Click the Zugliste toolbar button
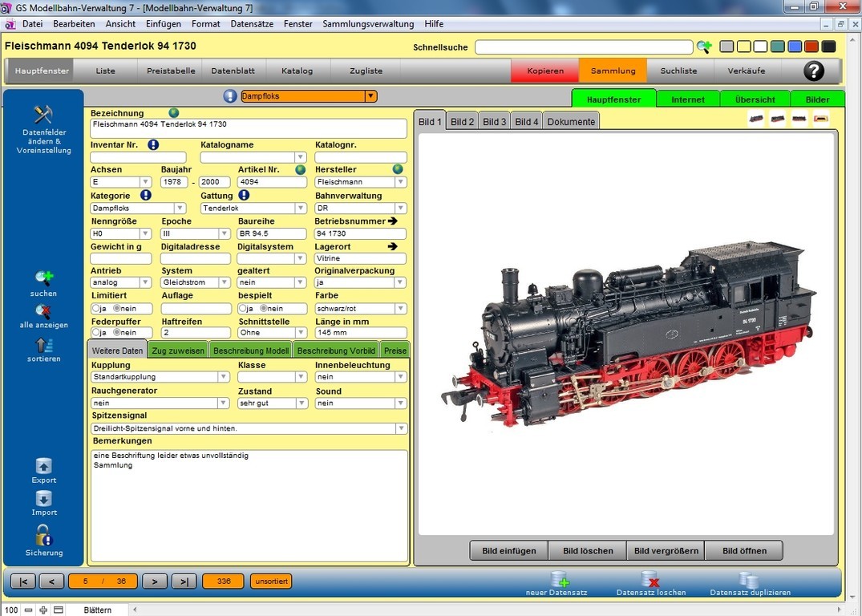This screenshot has width=862, height=616. [366, 71]
